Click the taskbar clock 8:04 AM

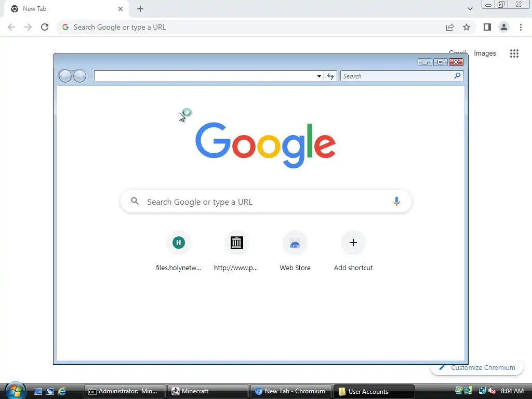[x=512, y=391]
